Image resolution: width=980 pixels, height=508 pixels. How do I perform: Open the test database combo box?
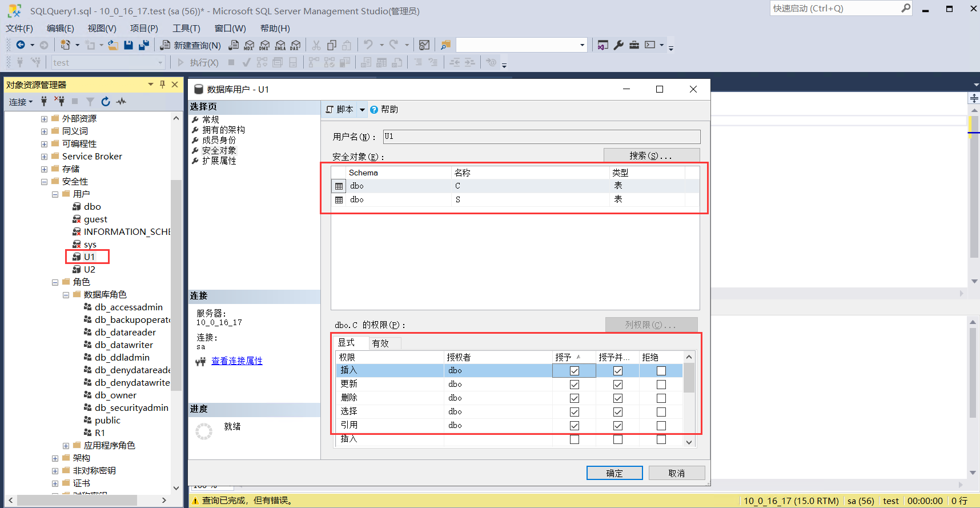(108, 62)
